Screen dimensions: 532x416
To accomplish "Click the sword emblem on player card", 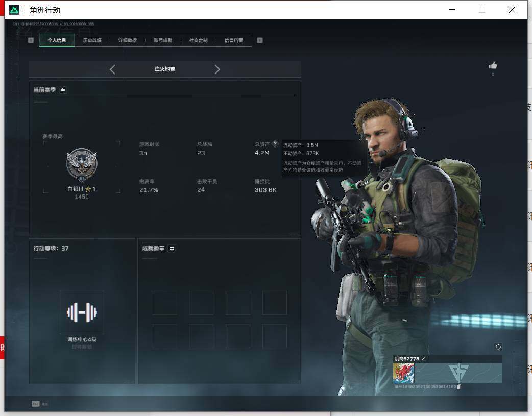I will click(x=458, y=373).
